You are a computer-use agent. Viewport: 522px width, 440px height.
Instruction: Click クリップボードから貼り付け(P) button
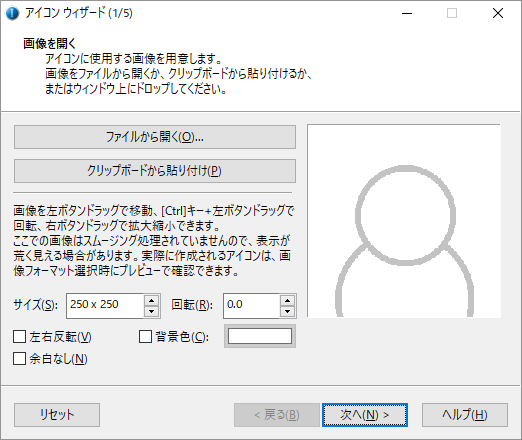tap(155, 171)
